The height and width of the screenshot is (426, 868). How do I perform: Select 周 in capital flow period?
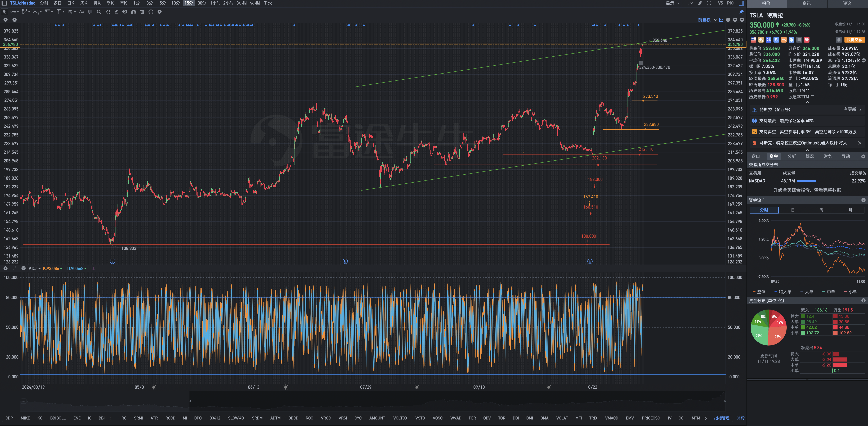821,210
